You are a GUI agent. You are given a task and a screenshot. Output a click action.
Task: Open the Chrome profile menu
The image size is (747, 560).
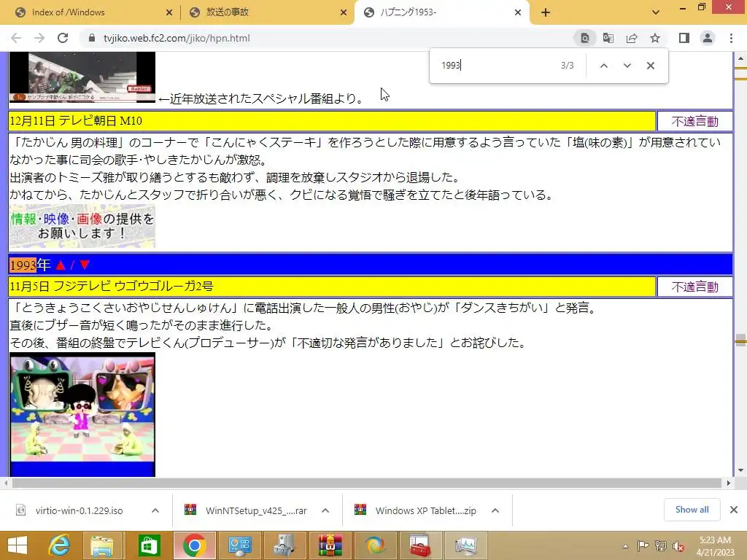[708, 38]
